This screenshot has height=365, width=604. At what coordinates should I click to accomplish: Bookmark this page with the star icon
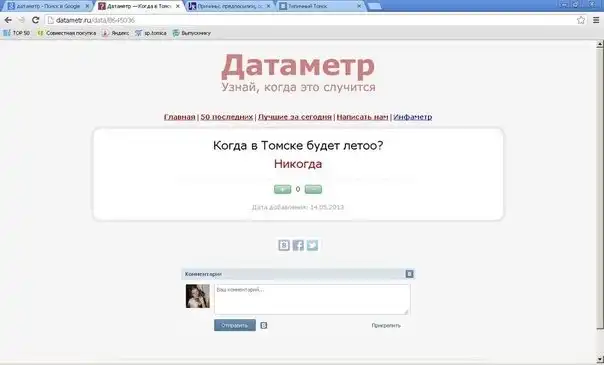[581, 20]
